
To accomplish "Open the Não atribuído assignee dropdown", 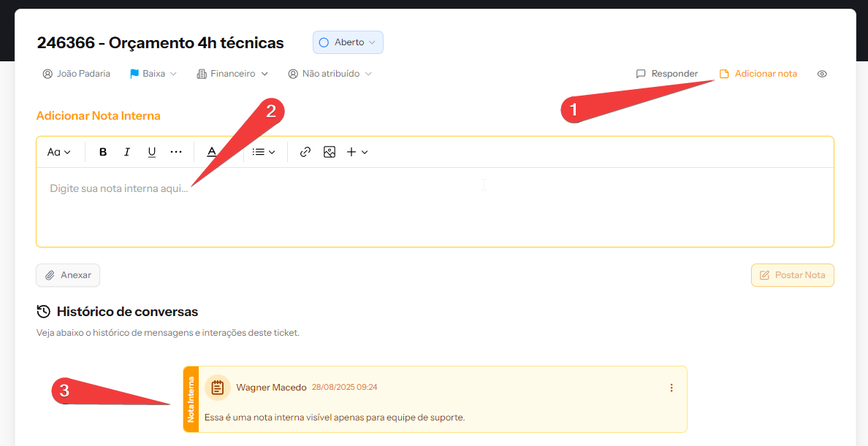I will [x=330, y=74].
